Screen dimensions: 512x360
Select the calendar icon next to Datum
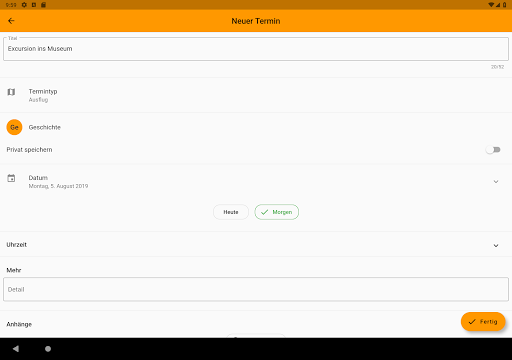11,178
